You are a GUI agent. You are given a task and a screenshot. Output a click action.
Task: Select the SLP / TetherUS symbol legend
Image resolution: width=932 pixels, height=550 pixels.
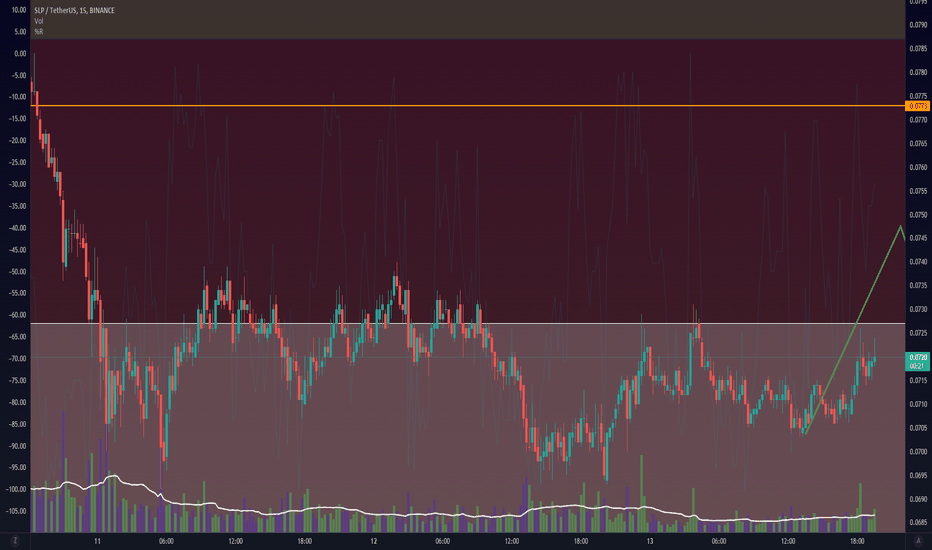pyautogui.click(x=74, y=10)
